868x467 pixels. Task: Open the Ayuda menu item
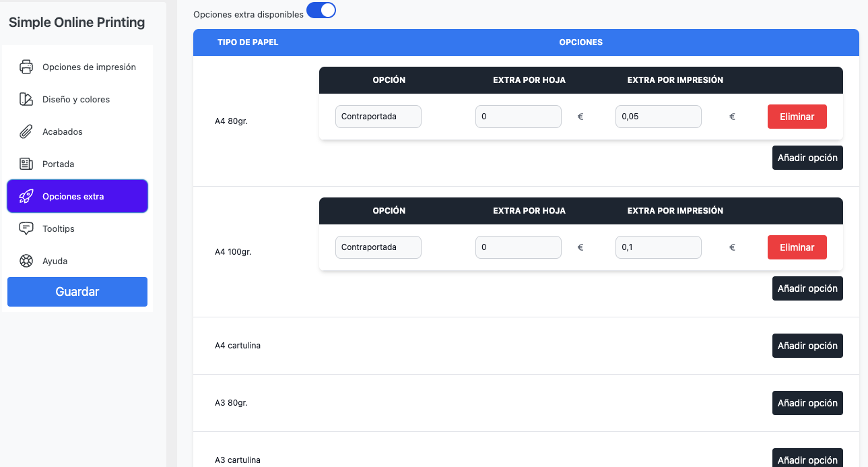[x=77, y=261]
